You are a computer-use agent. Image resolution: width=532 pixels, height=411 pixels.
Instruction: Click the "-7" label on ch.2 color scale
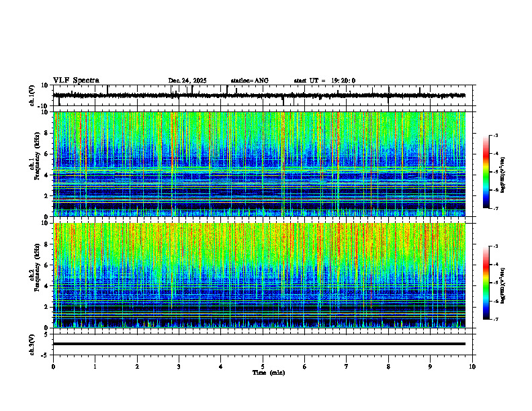[x=495, y=320]
